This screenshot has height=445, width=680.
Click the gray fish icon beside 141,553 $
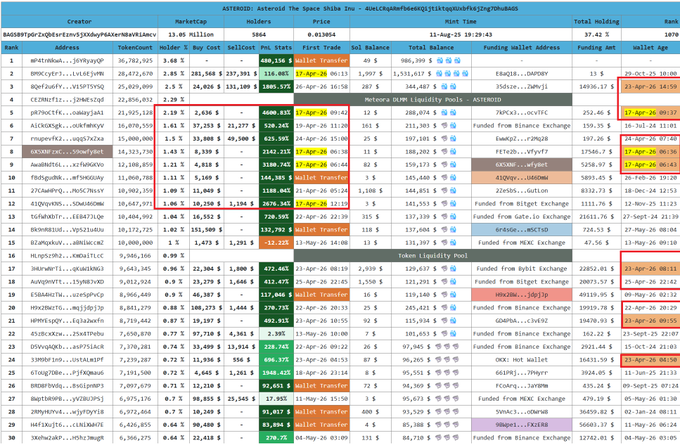(x=444, y=204)
